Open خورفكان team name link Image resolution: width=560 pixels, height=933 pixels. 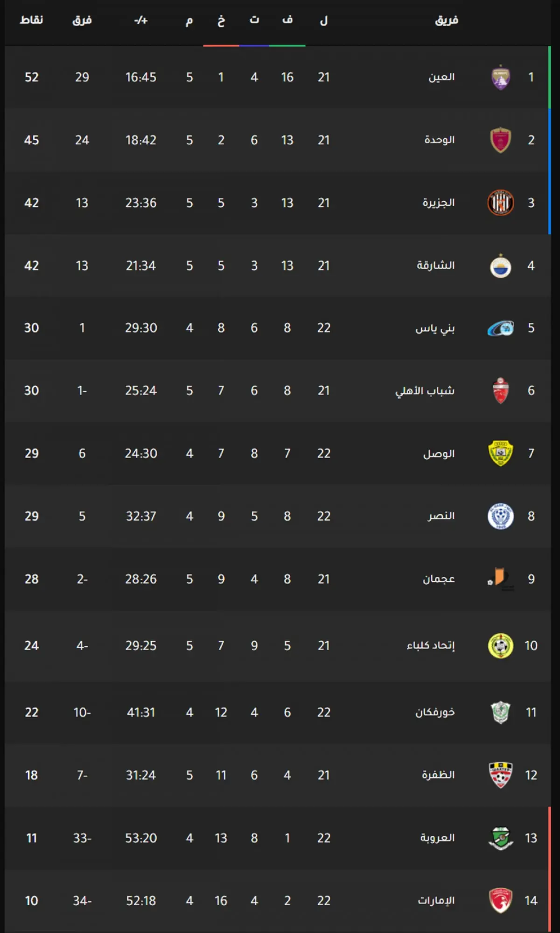[x=435, y=712]
